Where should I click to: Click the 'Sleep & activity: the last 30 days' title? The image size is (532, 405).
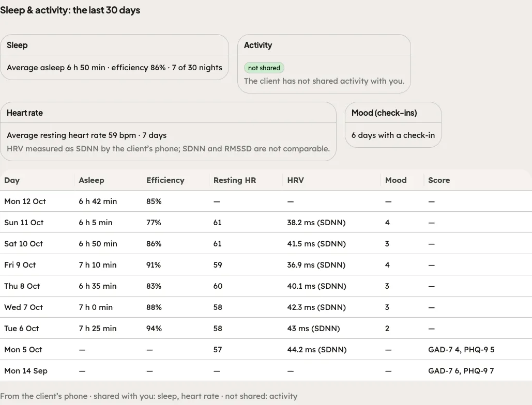point(70,10)
